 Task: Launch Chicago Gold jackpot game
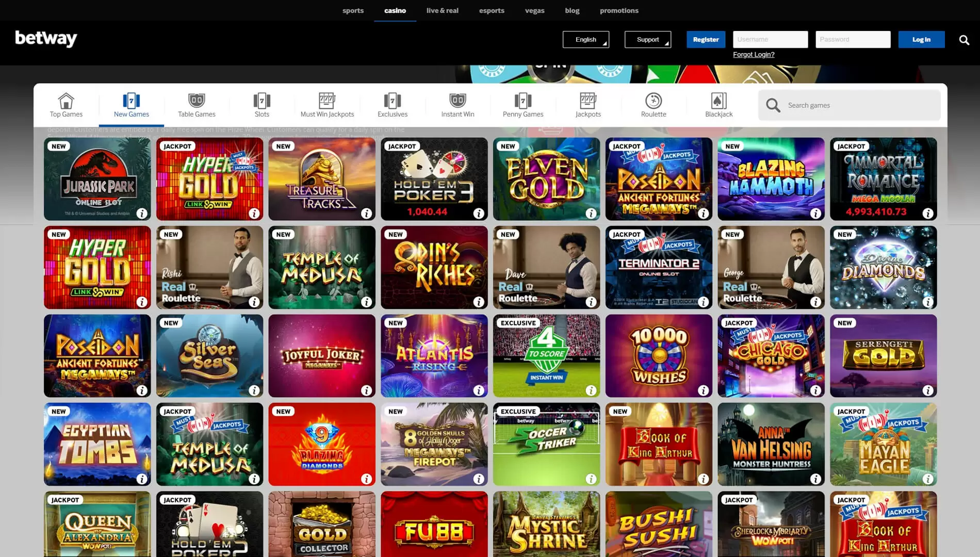tap(771, 356)
